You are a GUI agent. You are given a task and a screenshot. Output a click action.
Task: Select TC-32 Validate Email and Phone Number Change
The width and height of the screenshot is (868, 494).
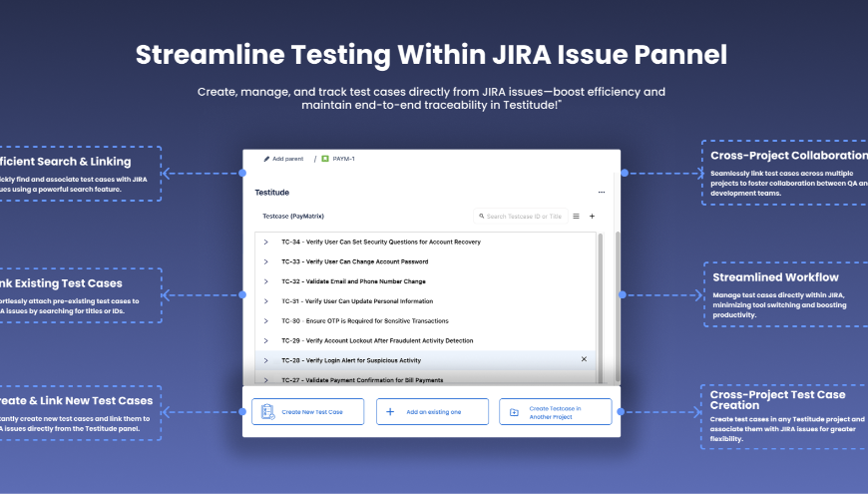353,281
